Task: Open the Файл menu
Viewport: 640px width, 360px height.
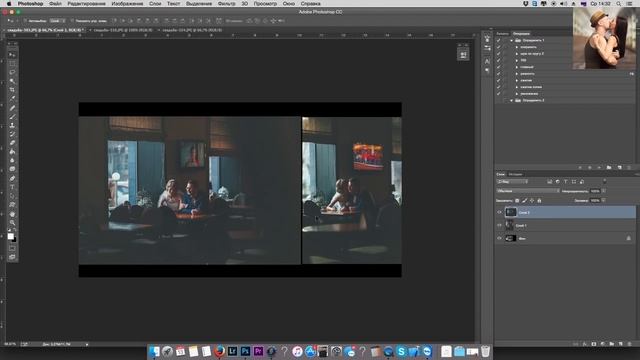Action: click(55, 3)
